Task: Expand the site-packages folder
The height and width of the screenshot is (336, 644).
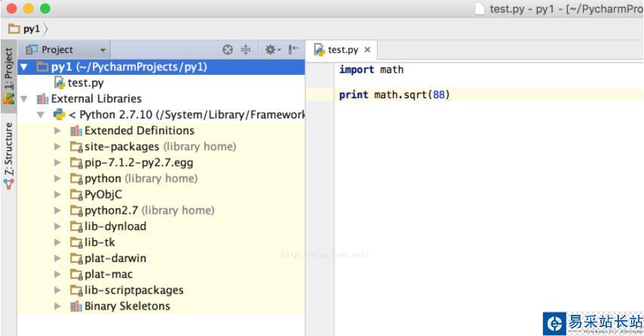Action: point(59,146)
